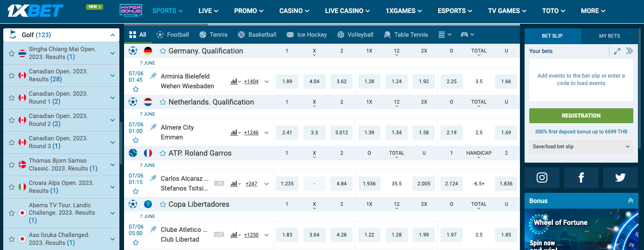Favorite Singha Chiang Mai Open star in sidebar
The width and height of the screenshot is (644, 250).
pyautogui.click(x=12, y=53)
